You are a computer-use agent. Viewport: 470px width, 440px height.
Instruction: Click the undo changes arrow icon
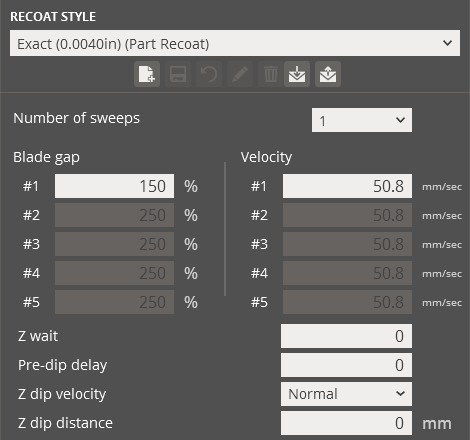click(209, 74)
